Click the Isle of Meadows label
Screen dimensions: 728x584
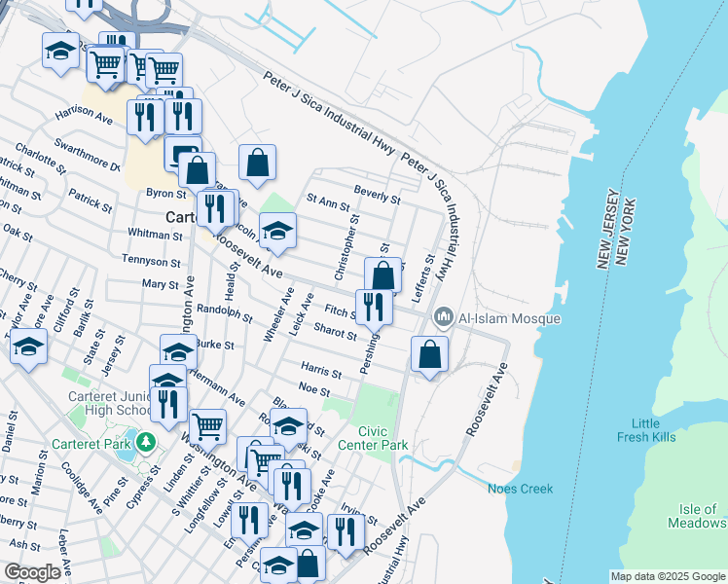tap(696, 516)
